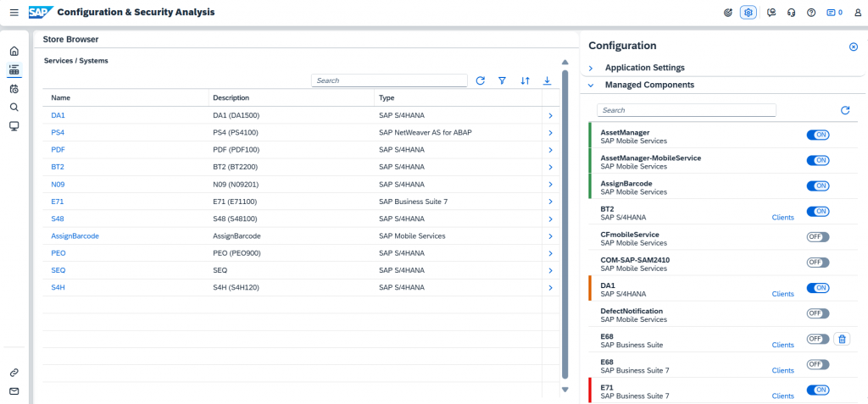The height and width of the screenshot is (404, 868).
Task: Open the table filter funnel icon
Action: click(x=502, y=80)
